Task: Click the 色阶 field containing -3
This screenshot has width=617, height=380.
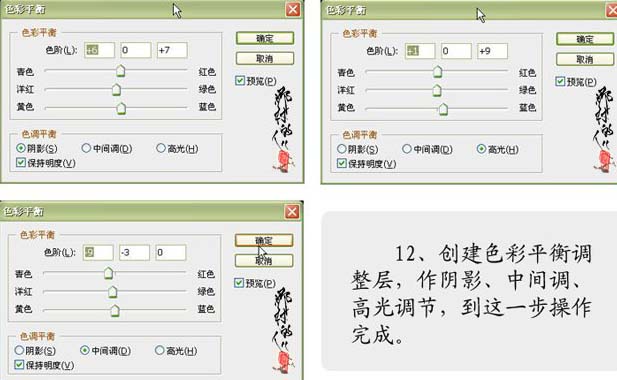Action: 135,253
